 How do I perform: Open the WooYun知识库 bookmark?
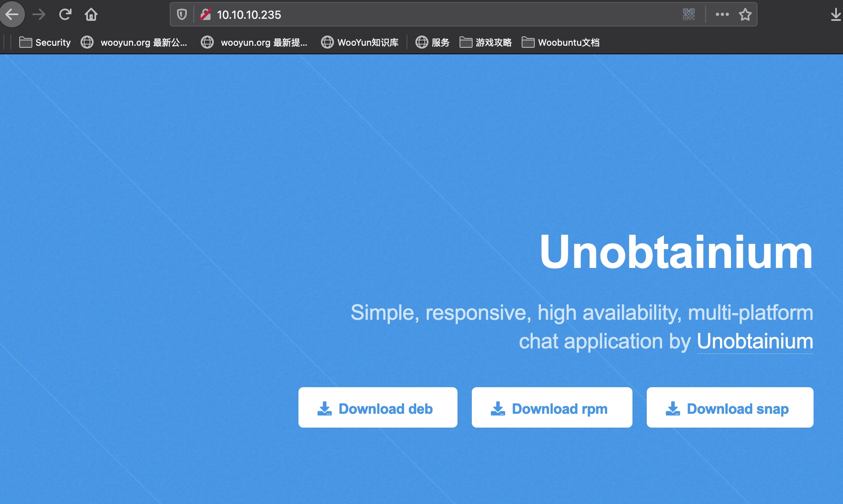(360, 42)
